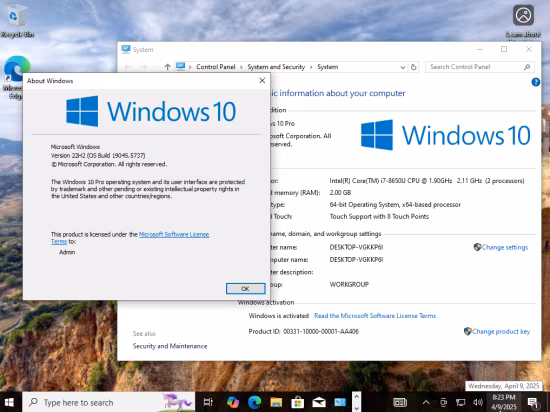Select Version 22H2 build text
This screenshot has height=412, width=550.
point(98,155)
